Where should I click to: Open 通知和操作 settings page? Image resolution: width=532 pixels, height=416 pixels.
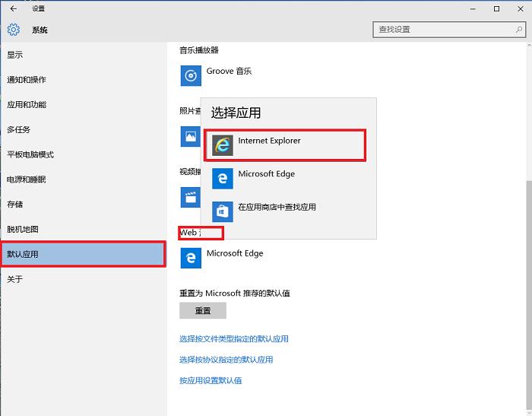click(x=83, y=80)
